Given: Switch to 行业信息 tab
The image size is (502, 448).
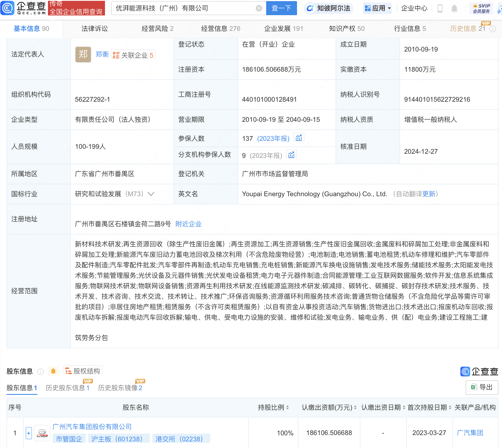Looking at the screenshot, I should coord(410,29).
